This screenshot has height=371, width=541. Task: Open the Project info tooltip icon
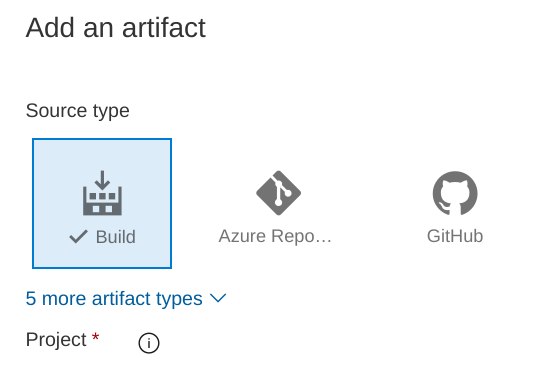point(149,343)
